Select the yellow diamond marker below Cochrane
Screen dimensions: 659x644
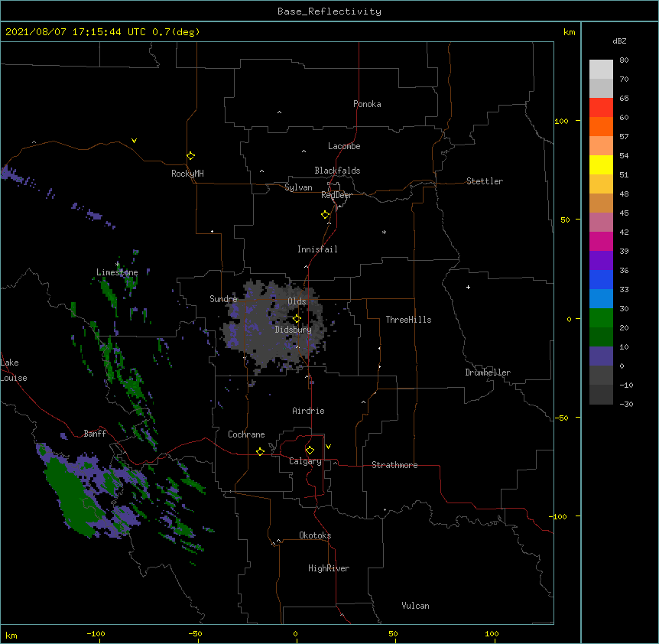pos(260,451)
